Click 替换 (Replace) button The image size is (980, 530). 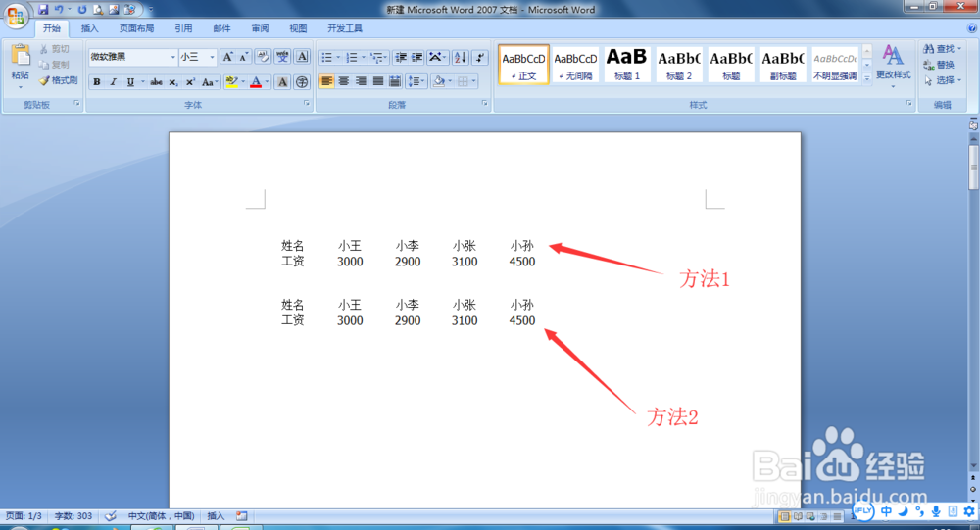(940, 65)
